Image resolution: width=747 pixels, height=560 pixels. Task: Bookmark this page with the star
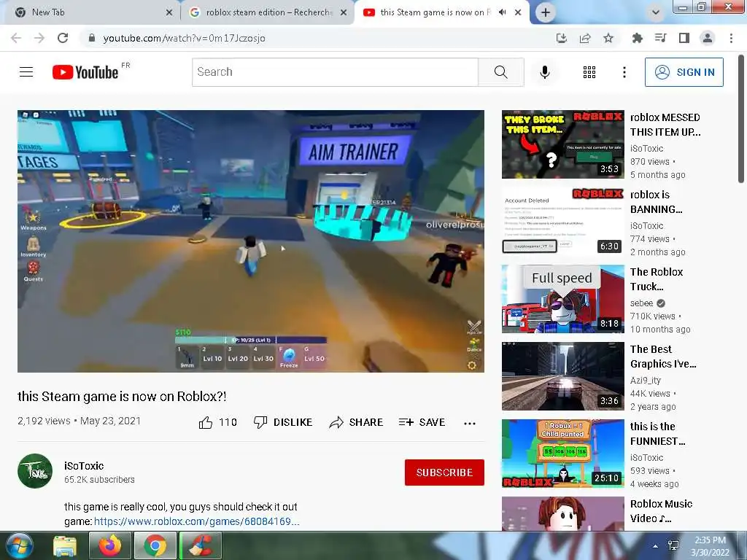(608, 38)
